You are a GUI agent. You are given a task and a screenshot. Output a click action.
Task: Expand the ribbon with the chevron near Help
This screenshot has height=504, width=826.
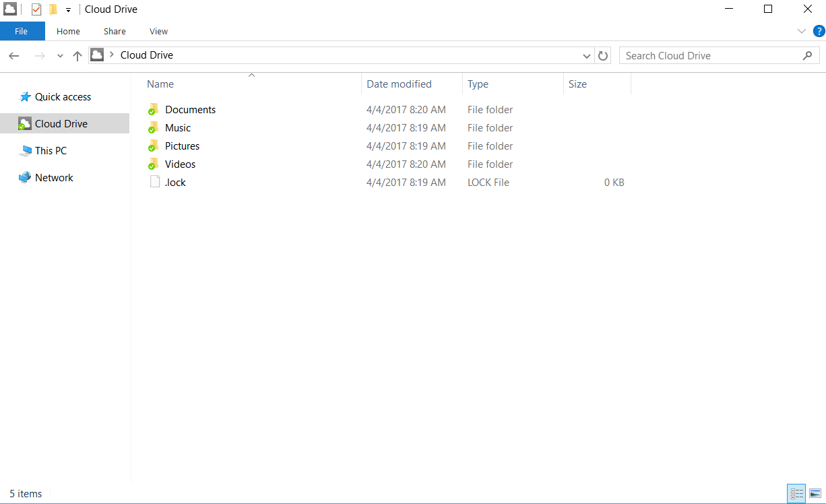[x=801, y=31]
